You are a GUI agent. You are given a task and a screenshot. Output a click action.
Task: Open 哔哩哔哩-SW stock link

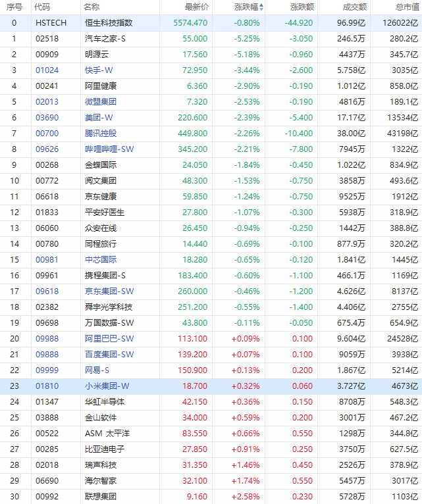click(x=109, y=149)
